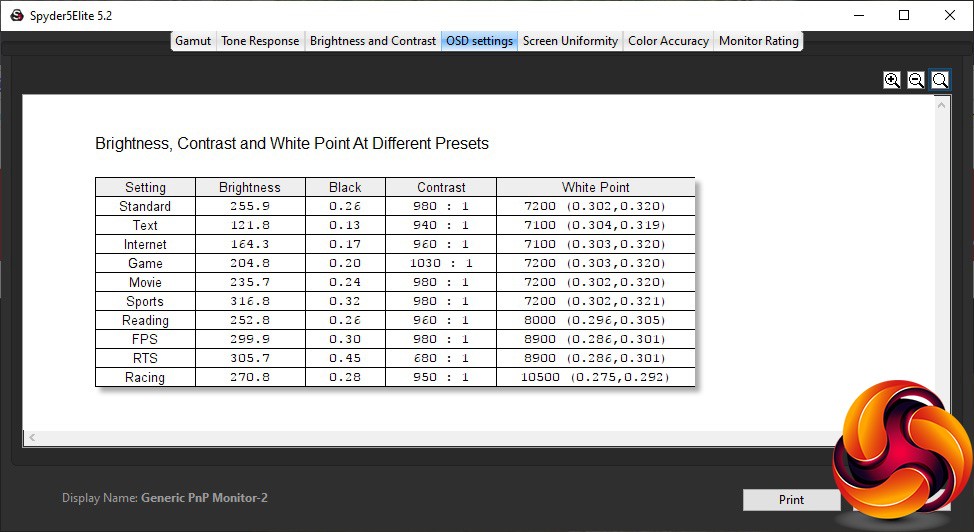Click the Contrast column header

441,187
